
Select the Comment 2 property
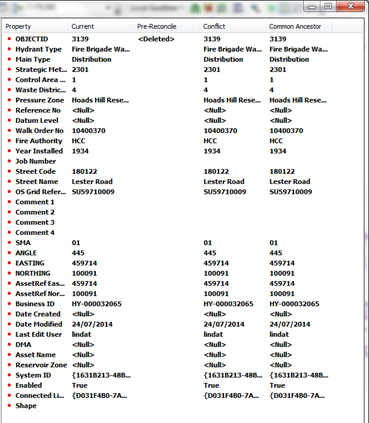35,212
